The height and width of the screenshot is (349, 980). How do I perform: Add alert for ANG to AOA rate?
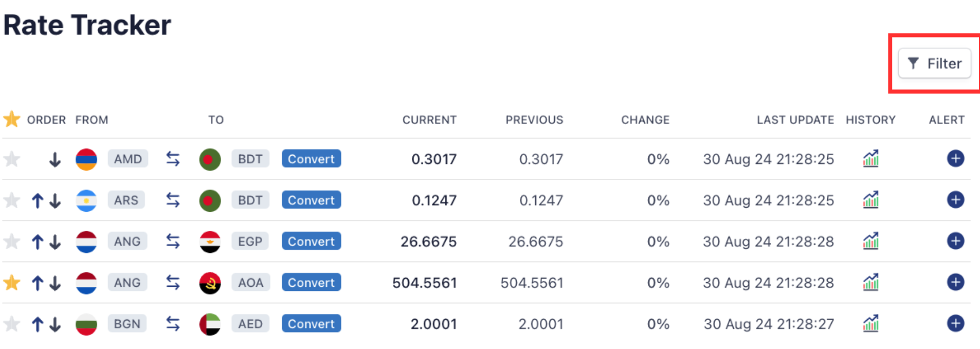pyautogui.click(x=955, y=282)
